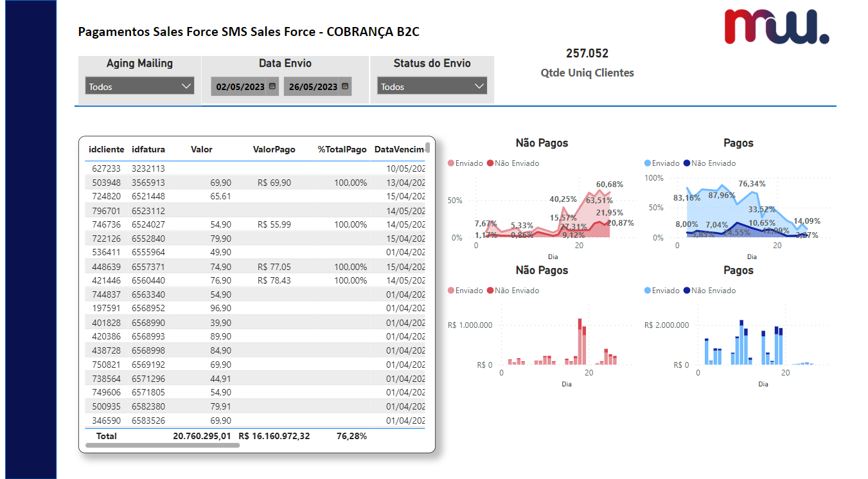Click the 87,96% data label in Pagos chart
The height and width of the screenshot is (479, 868).
(x=722, y=195)
